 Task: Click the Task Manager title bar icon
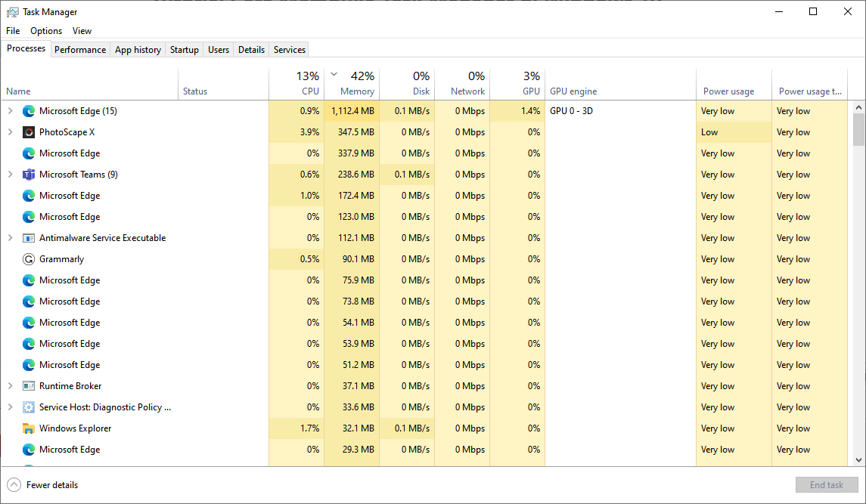tap(12, 12)
